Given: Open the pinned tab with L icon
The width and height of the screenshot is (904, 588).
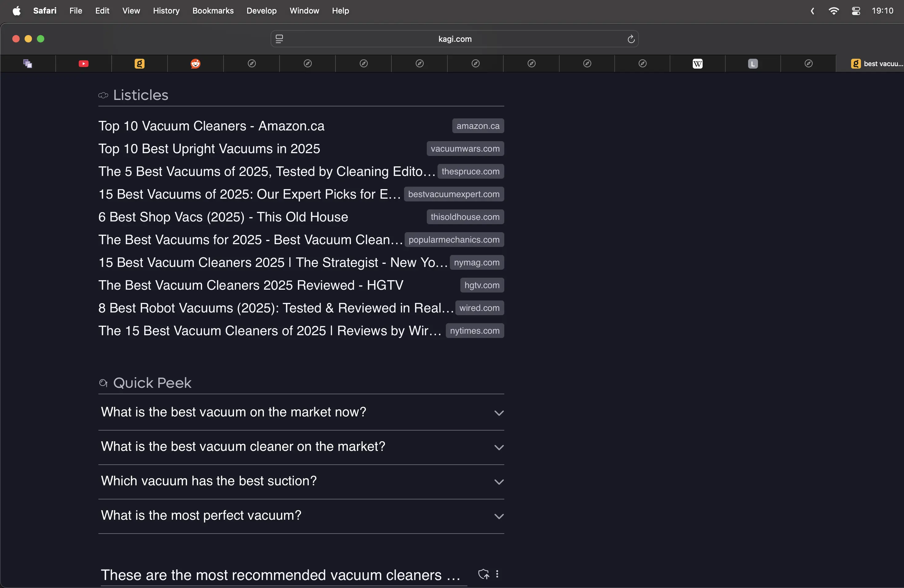Looking at the screenshot, I should coord(752,64).
